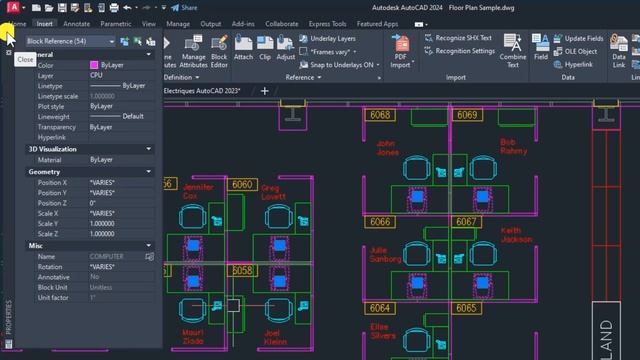
Task: Switch to the Insert ribbon tab
Action: coord(44,24)
